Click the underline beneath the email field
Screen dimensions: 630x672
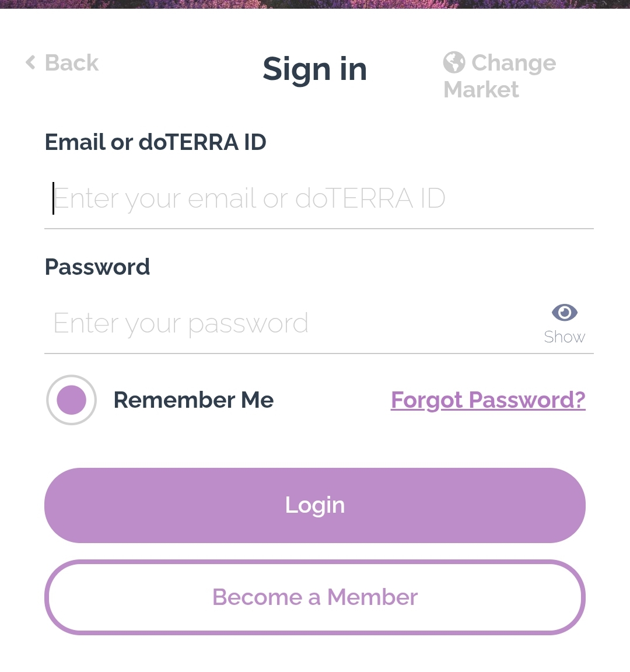[x=318, y=229]
